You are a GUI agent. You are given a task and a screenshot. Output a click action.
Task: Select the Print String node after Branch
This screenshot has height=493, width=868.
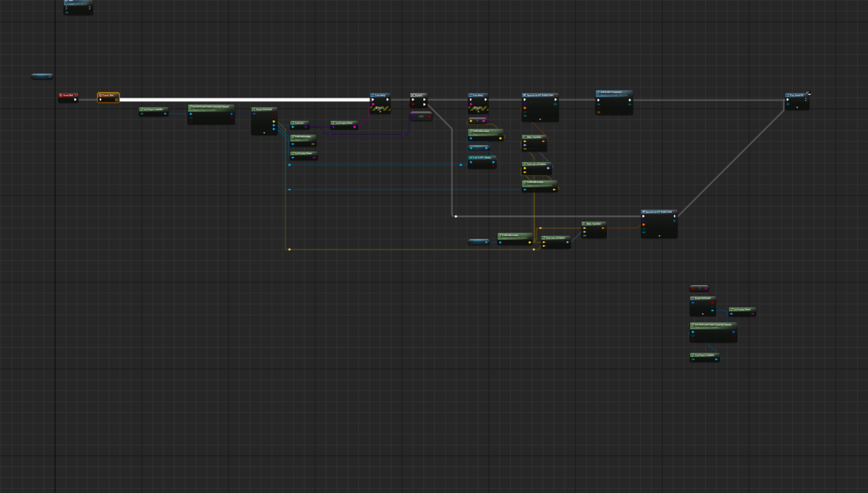(x=478, y=103)
